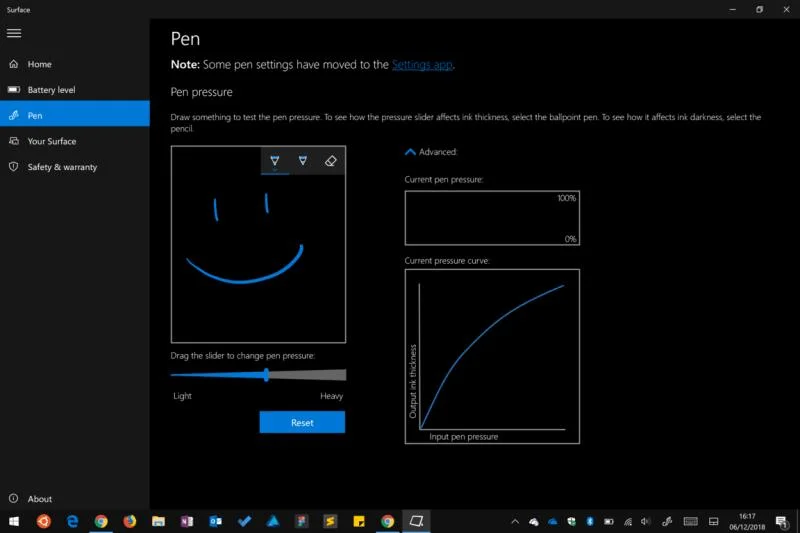Show hidden system tray icons
This screenshot has height=533, width=800.
[x=515, y=521]
